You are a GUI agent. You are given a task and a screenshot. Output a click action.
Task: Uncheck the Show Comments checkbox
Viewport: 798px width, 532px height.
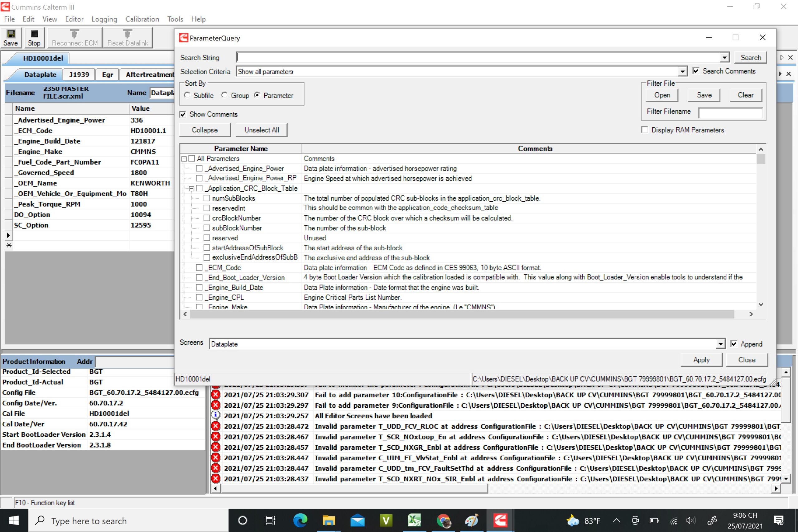183,114
